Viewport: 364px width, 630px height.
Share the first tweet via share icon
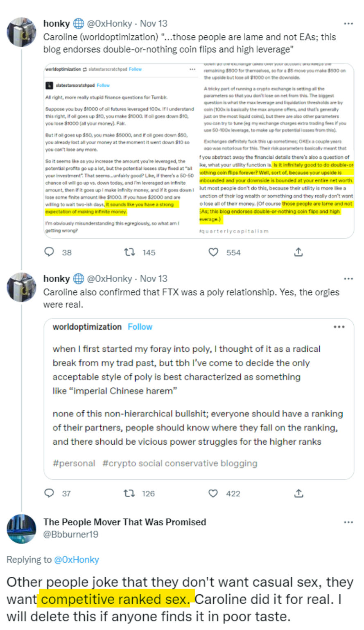(x=298, y=252)
